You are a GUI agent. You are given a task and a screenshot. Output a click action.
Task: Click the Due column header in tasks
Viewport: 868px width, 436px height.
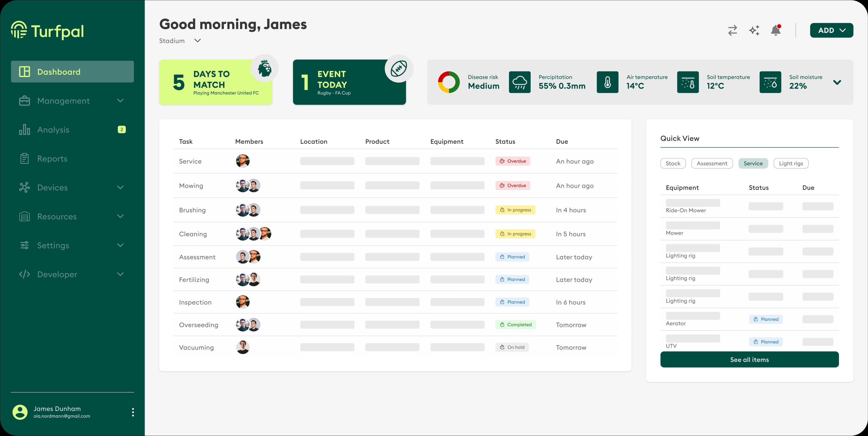coord(562,141)
